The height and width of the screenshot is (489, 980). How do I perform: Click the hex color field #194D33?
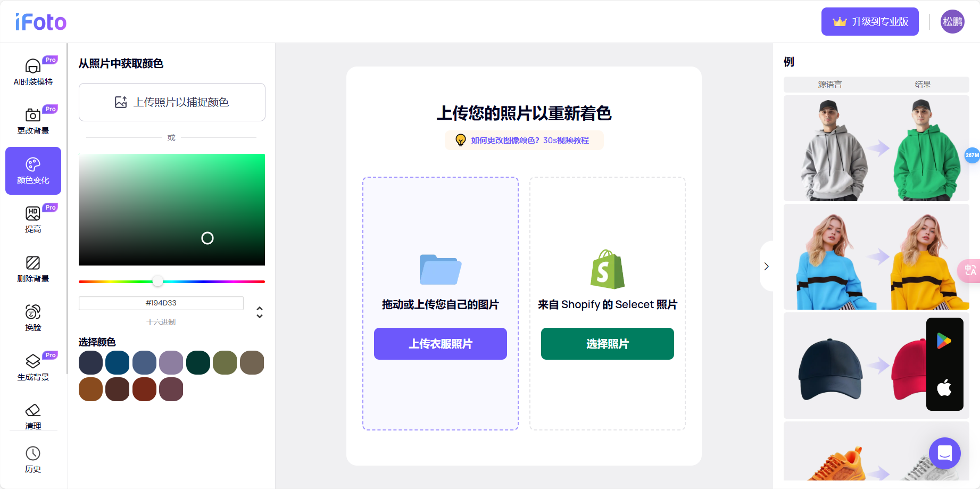click(161, 303)
